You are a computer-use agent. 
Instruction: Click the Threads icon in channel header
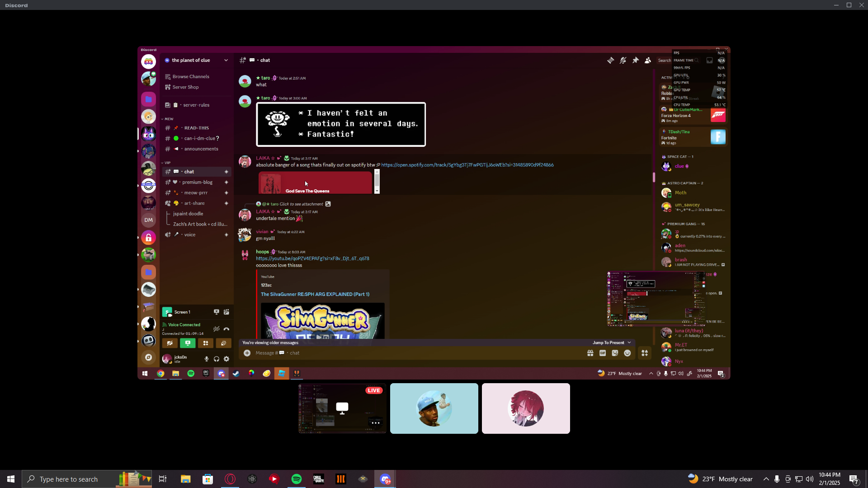pos(610,60)
